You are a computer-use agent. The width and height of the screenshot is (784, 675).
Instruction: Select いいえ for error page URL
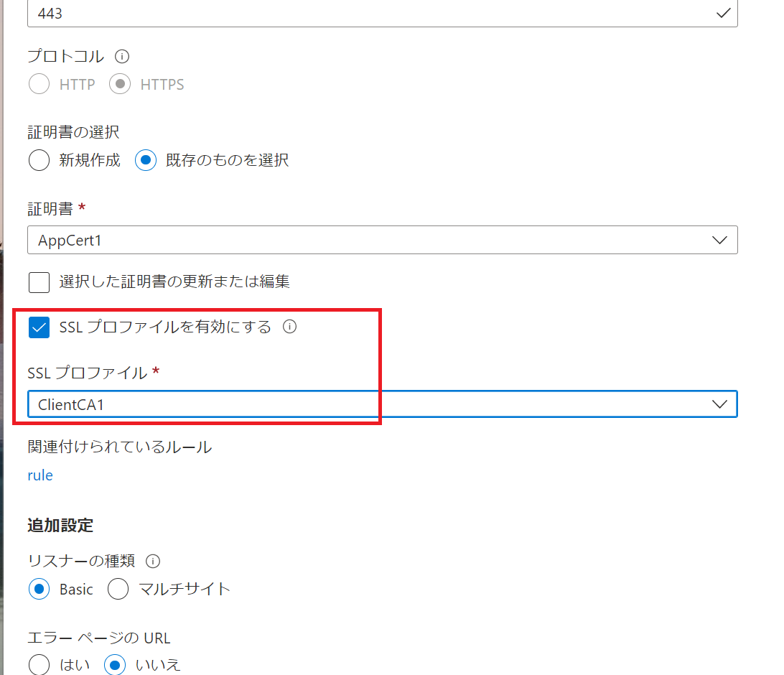tap(115, 664)
